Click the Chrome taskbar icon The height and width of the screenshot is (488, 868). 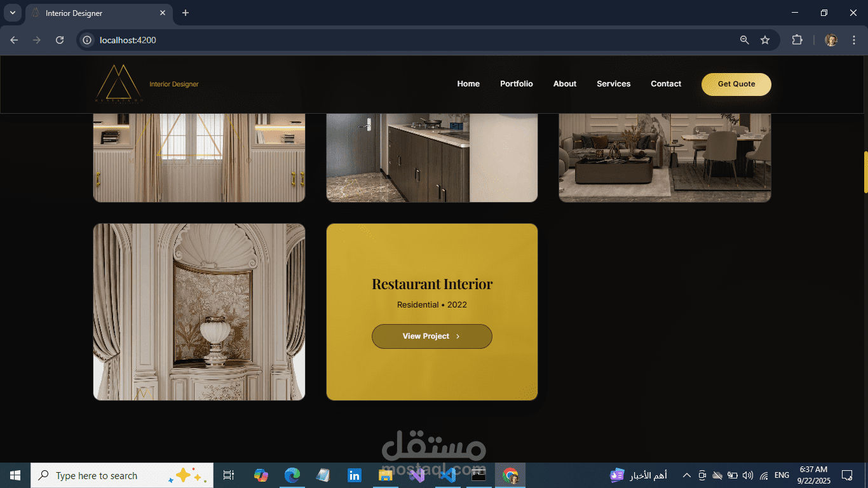510,475
